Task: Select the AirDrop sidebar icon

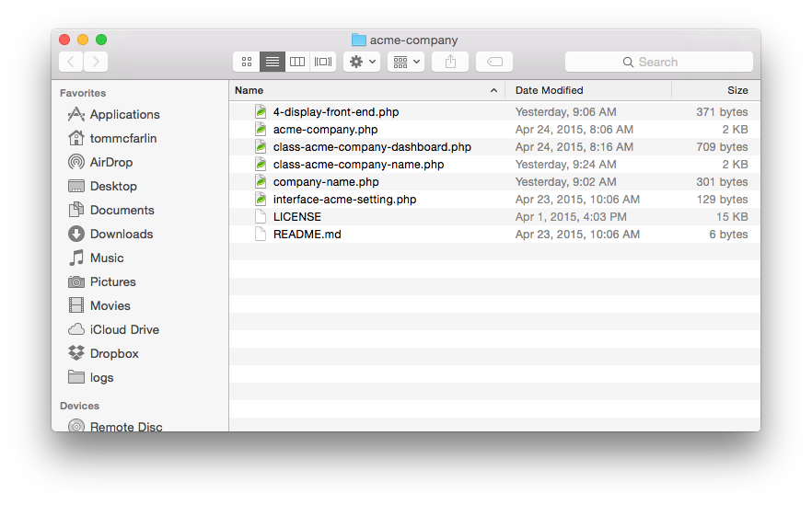Action: click(76, 162)
